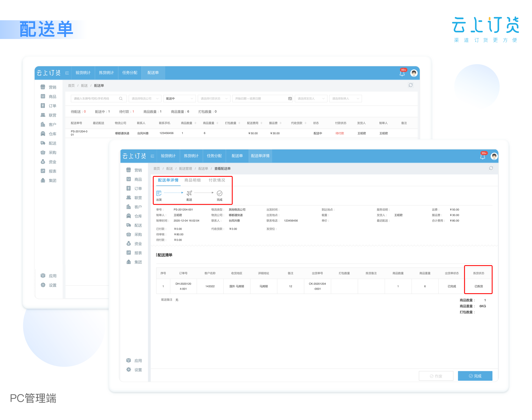Click the 待付款 status in back table
Viewport: 532px width, 420px height.
click(x=340, y=133)
